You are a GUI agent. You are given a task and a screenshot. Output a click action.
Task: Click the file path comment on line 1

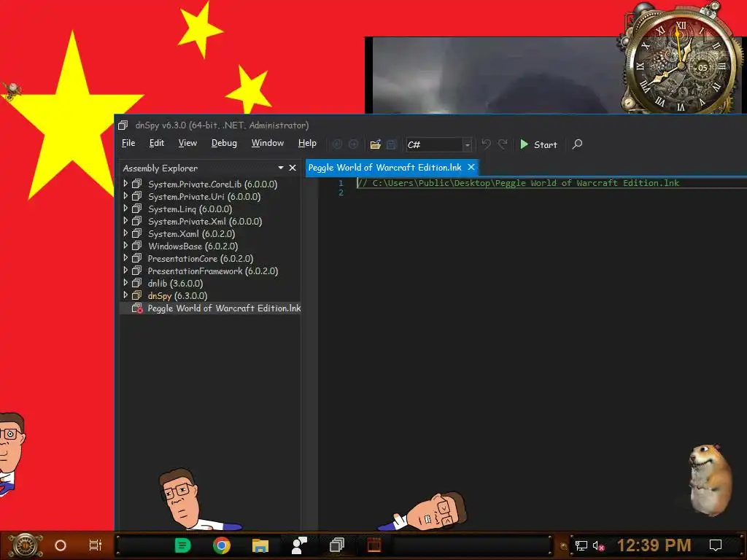click(x=519, y=183)
